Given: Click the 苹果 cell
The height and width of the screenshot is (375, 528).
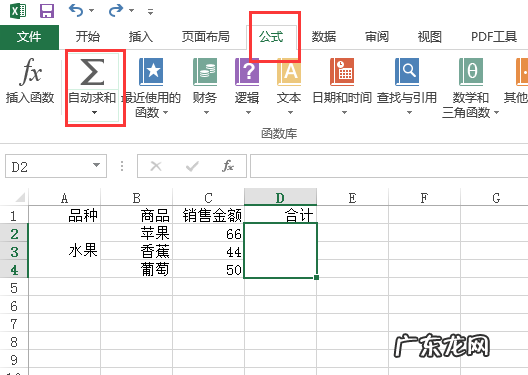Looking at the screenshot, I should 136,233.
